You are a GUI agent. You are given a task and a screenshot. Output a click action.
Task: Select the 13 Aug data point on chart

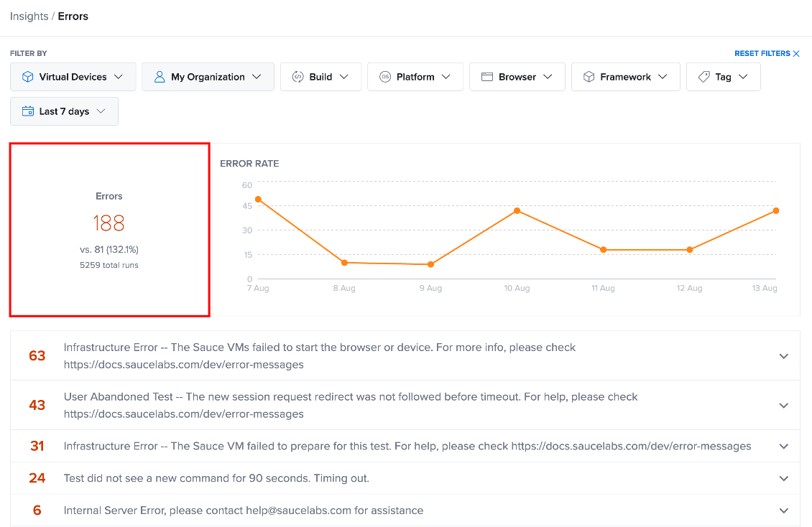[776, 211]
